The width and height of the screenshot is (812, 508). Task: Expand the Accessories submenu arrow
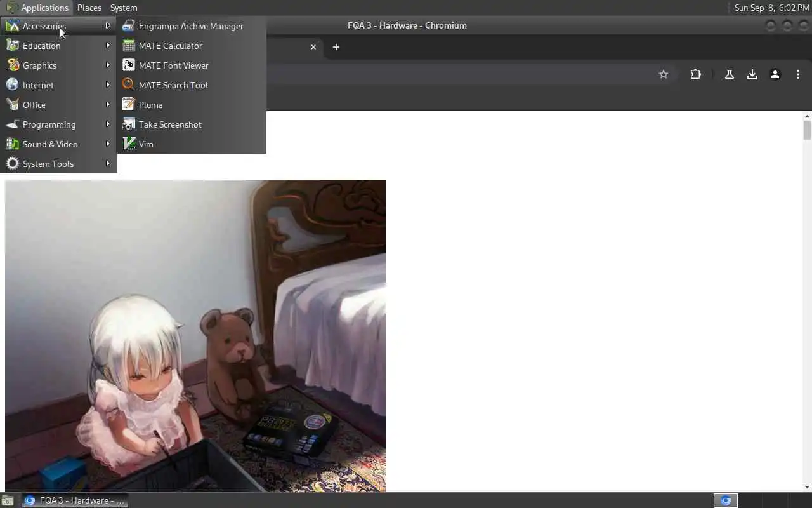pyautogui.click(x=108, y=26)
